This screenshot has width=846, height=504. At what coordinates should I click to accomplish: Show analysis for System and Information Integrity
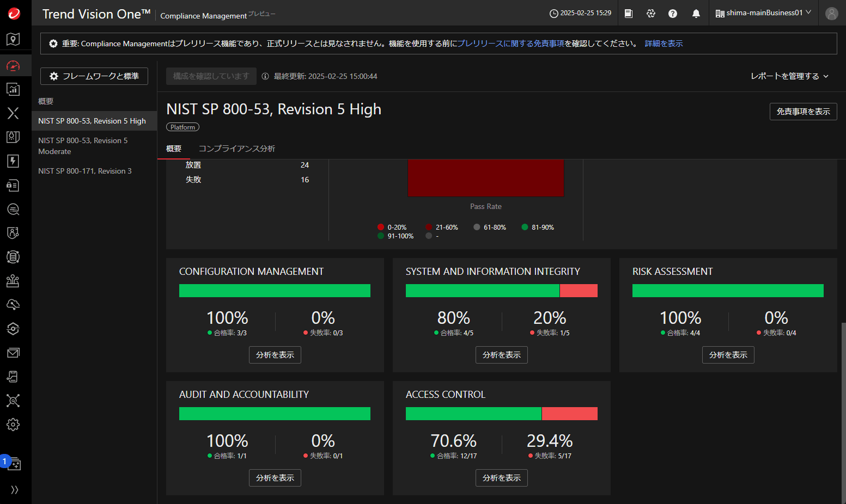(x=502, y=355)
